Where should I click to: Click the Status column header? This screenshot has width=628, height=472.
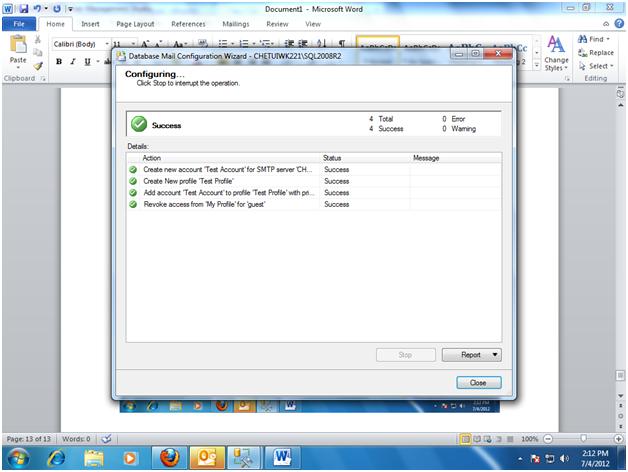tap(365, 158)
